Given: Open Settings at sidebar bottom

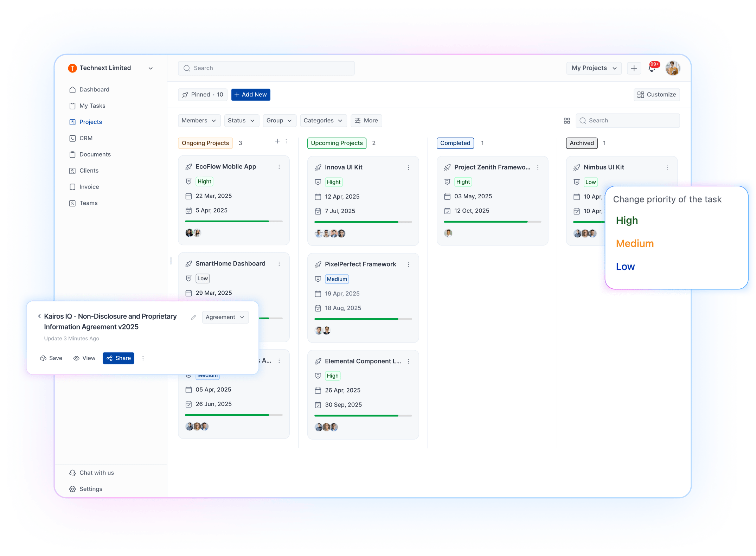Looking at the screenshot, I should click(86, 489).
